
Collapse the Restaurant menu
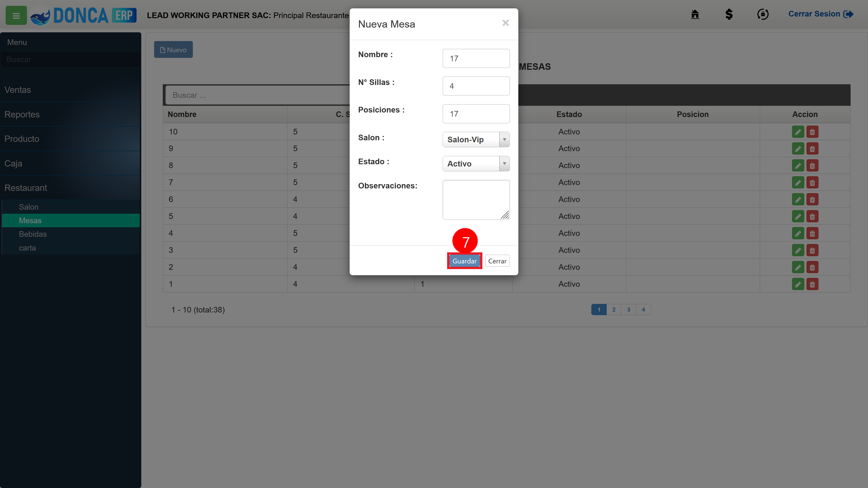71,188
